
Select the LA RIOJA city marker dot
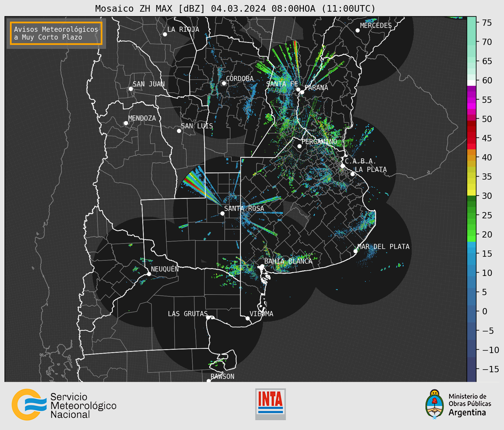pos(165,34)
